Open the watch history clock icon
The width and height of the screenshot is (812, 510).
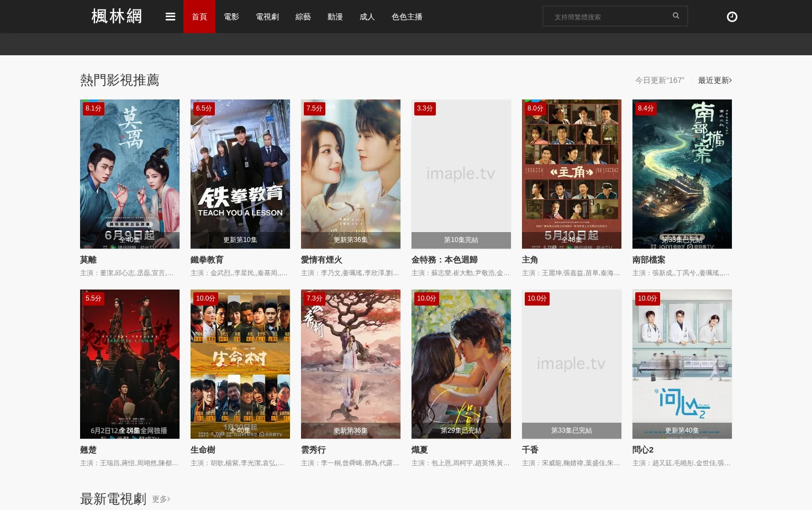tap(732, 17)
